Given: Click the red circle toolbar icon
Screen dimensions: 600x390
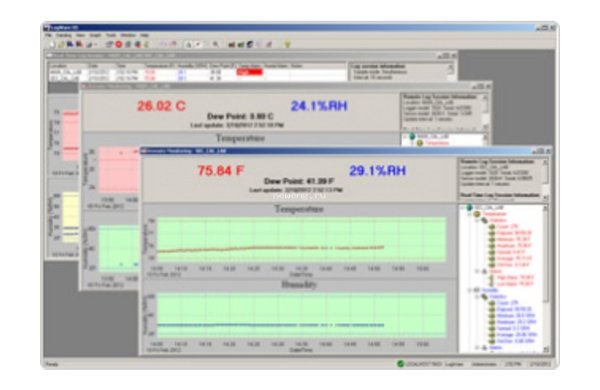Looking at the screenshot, I should tap(119, 45).
